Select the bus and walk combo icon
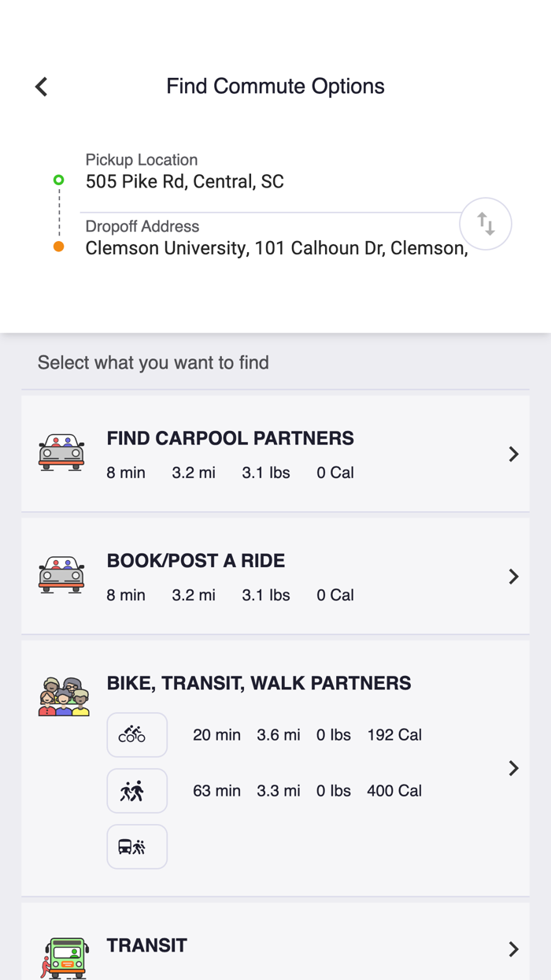 click(x=136, y=846)
